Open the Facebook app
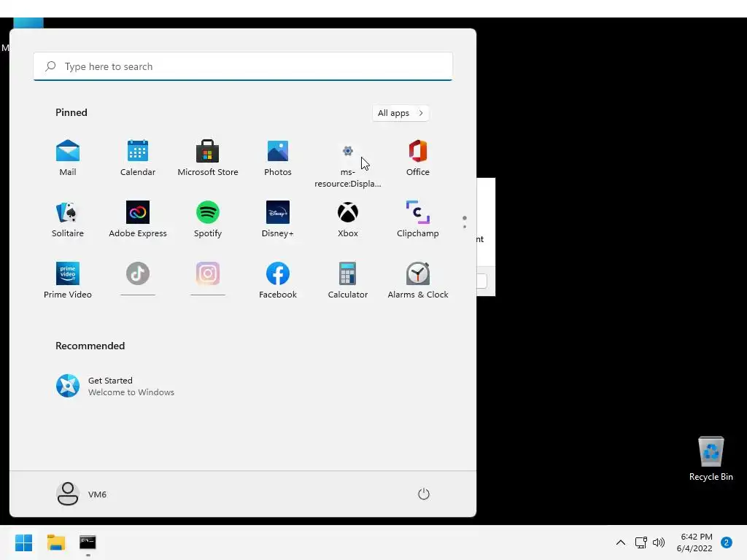 [x=278, y=280]
